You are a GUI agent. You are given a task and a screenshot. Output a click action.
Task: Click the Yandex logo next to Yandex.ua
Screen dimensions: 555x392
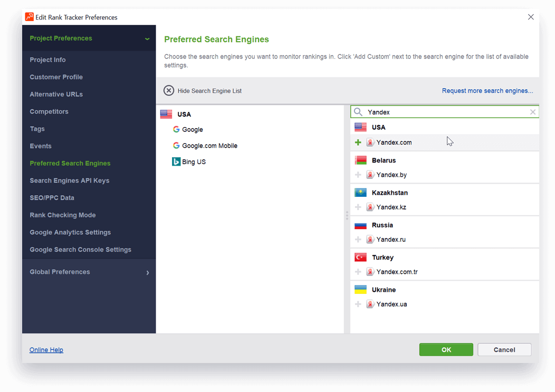pos(370,304)
